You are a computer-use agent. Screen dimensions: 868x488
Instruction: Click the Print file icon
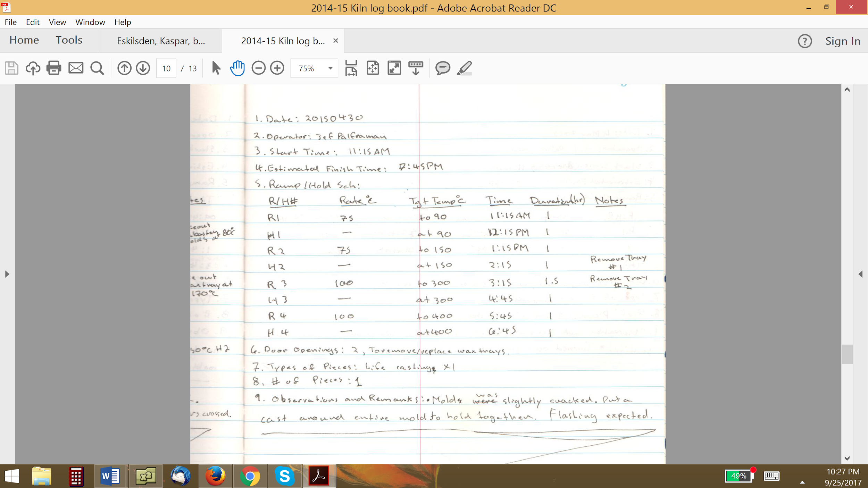pos(54,68)
